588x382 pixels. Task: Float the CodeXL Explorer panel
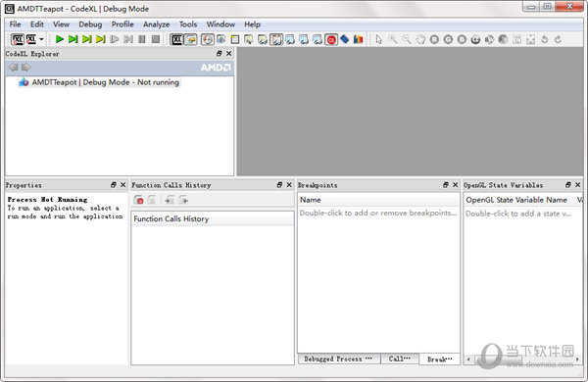tap(220, 54)
